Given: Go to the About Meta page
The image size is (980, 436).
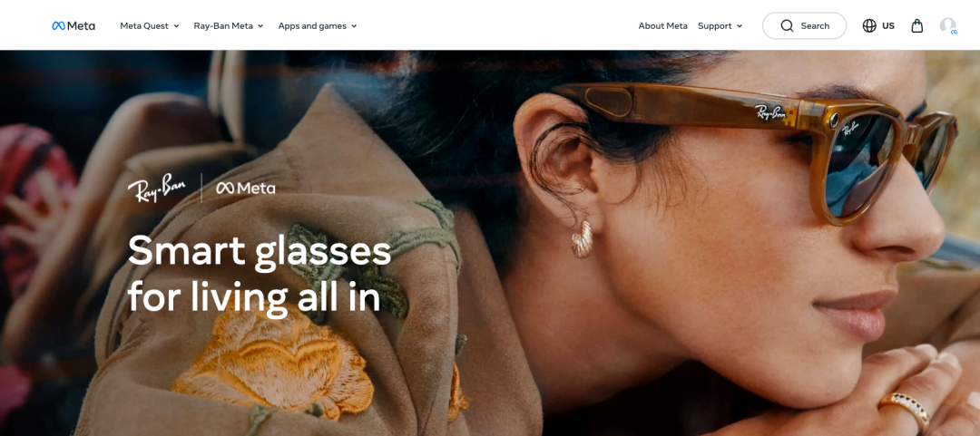Looking at the screenshot, I should click(662, 25).
